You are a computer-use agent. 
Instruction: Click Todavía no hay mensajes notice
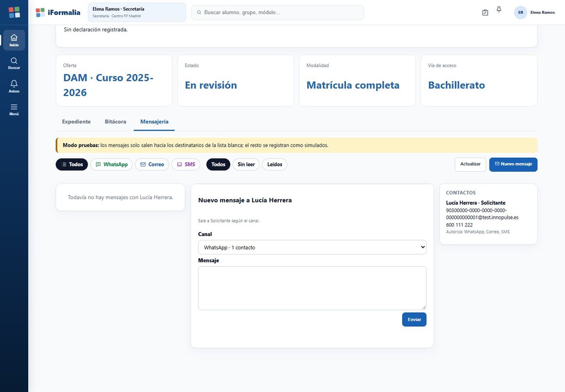pyautogui.click(x=121, y=197)
